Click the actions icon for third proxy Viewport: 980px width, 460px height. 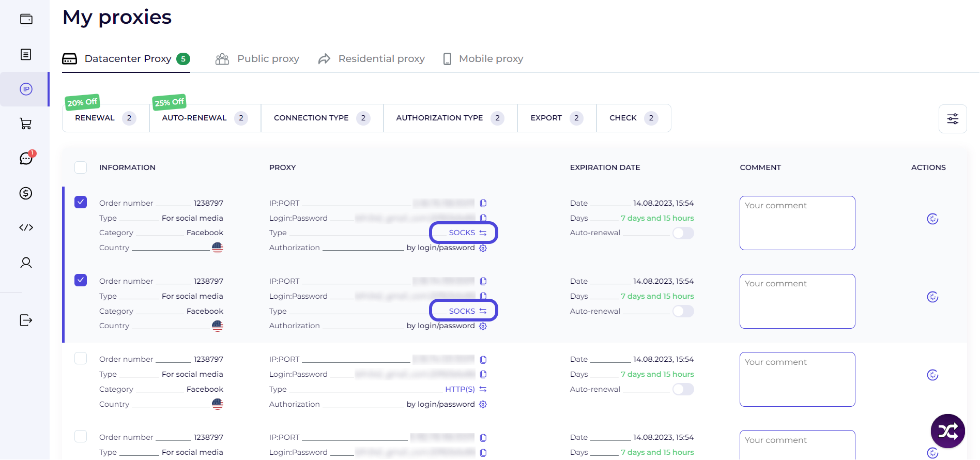932,375
